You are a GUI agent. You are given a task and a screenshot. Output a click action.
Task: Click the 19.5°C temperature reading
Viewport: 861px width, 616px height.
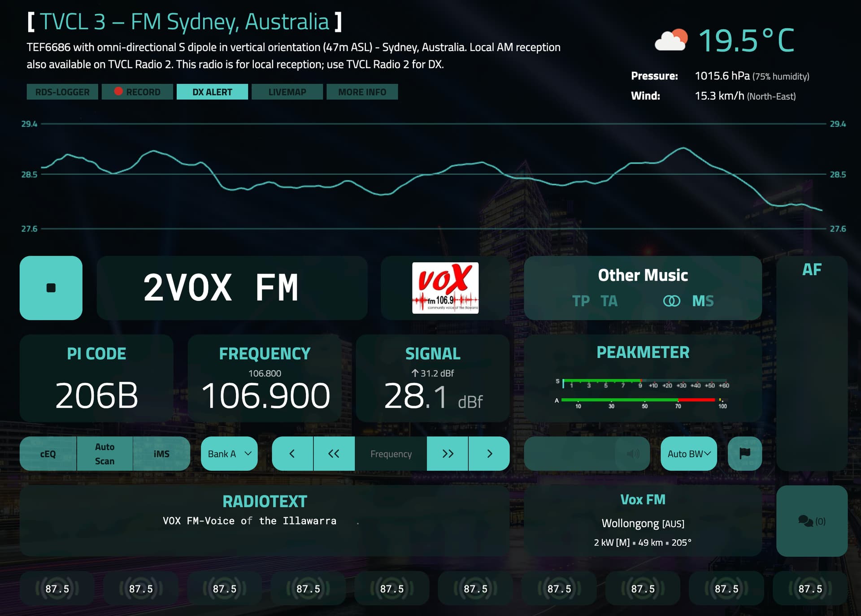pyautogui.click(x=746, y=40)
